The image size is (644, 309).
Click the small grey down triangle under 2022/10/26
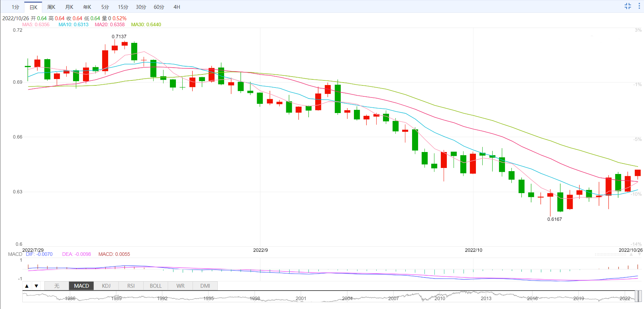pos(639,254)
